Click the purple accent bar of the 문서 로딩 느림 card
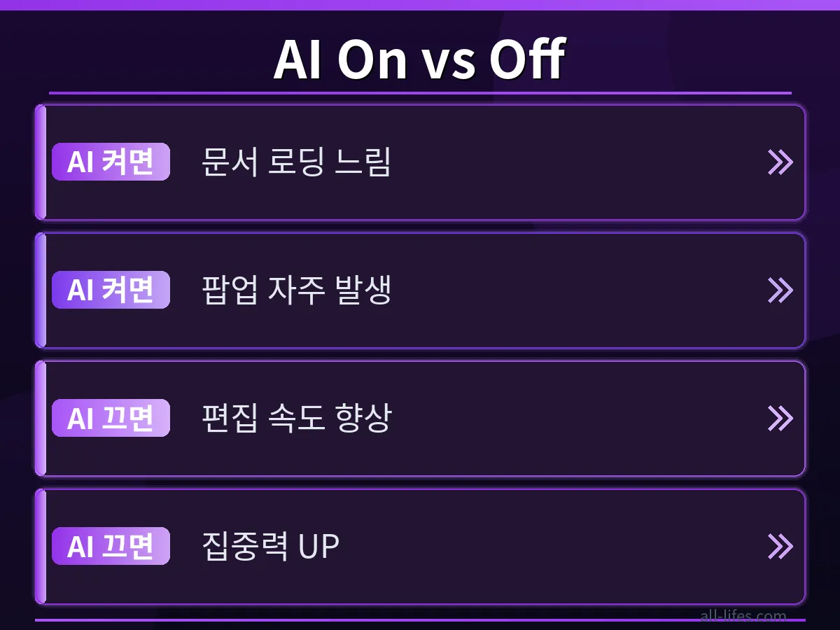The height and width of the screenshot is (630, 840). (41, 162)
